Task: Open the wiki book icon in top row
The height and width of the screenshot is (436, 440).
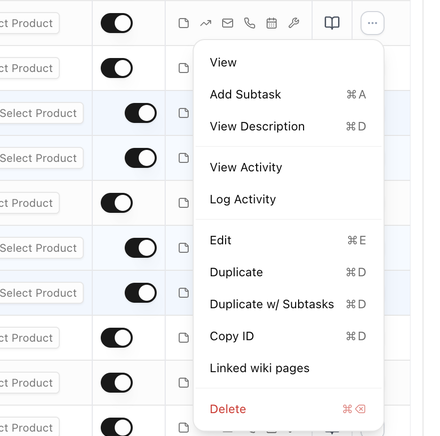Action: [x=332, y=23]
